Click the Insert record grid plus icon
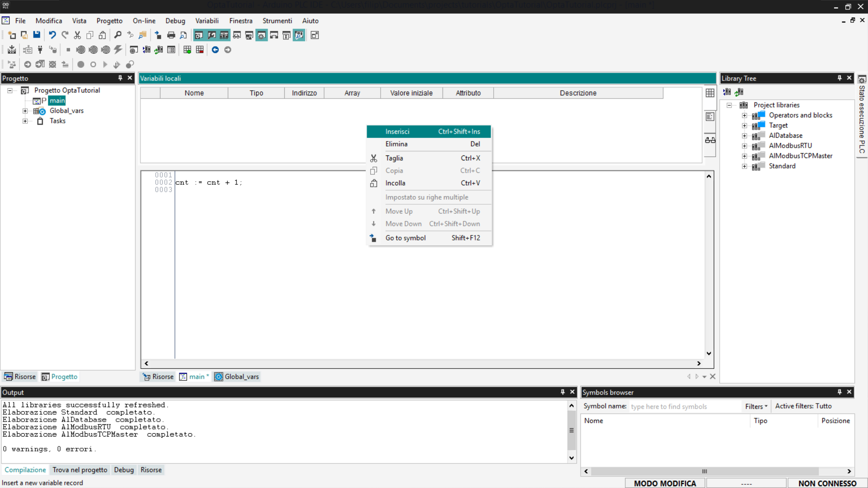 [x=187, y=50]
